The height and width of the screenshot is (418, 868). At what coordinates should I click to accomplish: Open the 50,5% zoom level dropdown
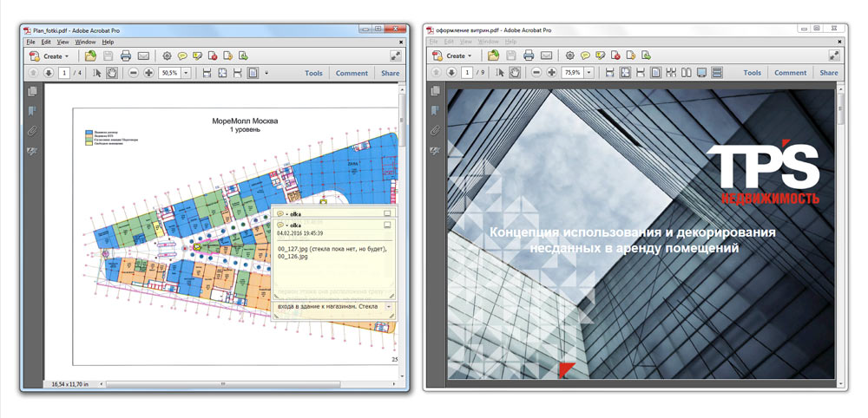coord(186,74)
